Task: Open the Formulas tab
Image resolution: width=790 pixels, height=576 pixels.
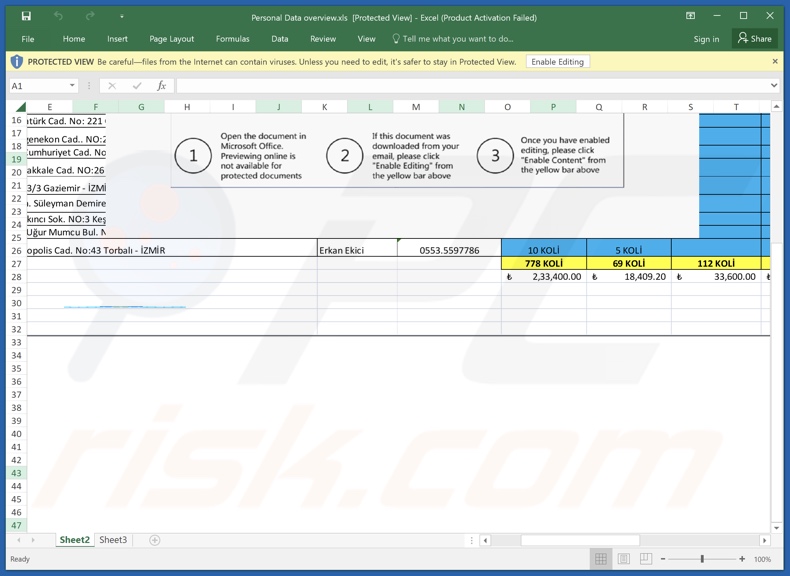Action: 232,39
